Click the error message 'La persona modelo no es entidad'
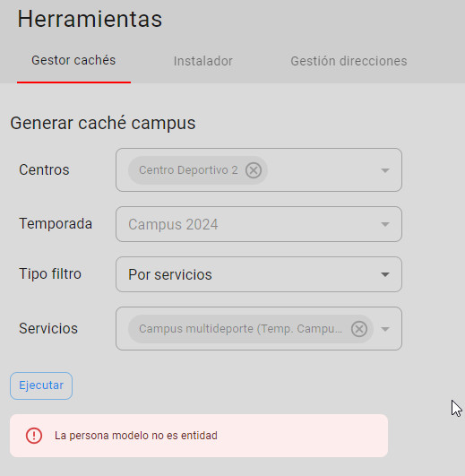The image size is (465, 476). click(136, 436)
